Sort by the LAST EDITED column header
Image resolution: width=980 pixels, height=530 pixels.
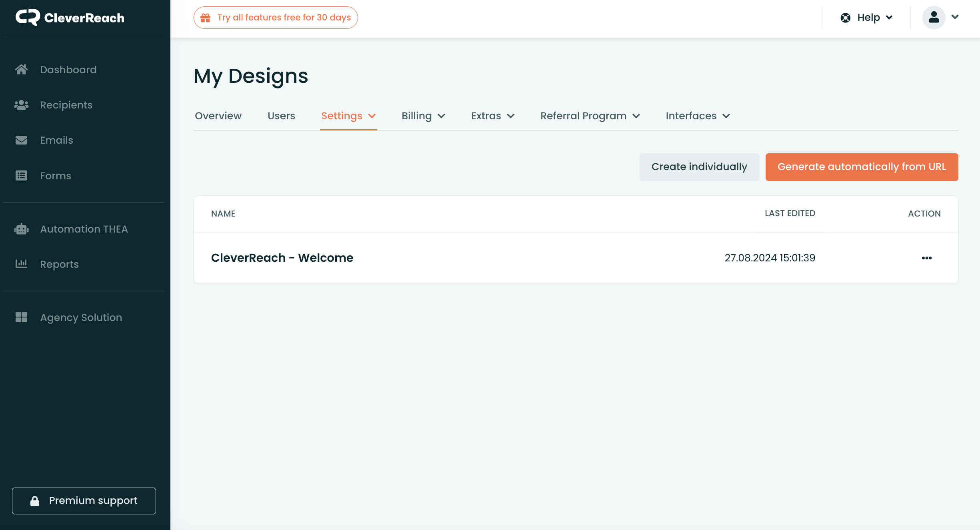[x=790, y=213]
